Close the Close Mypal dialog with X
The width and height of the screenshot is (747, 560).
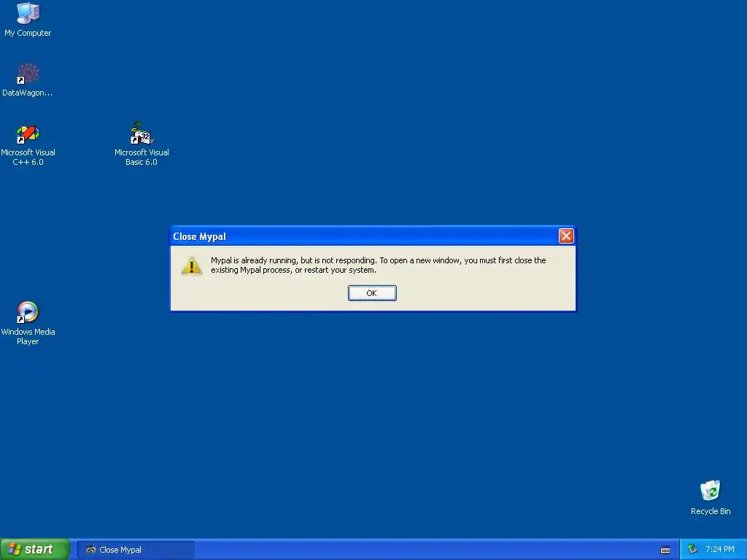tap(566, 236)
